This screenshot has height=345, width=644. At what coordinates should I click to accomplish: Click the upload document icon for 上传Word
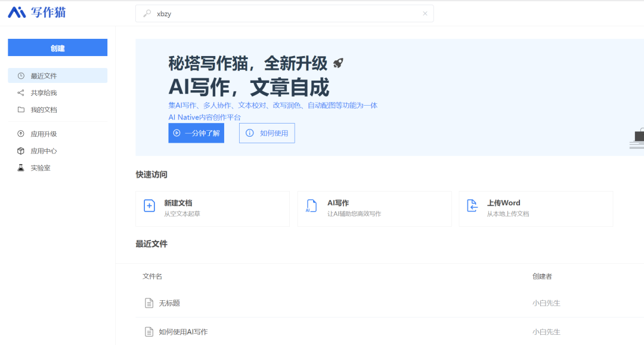point(472,205)
